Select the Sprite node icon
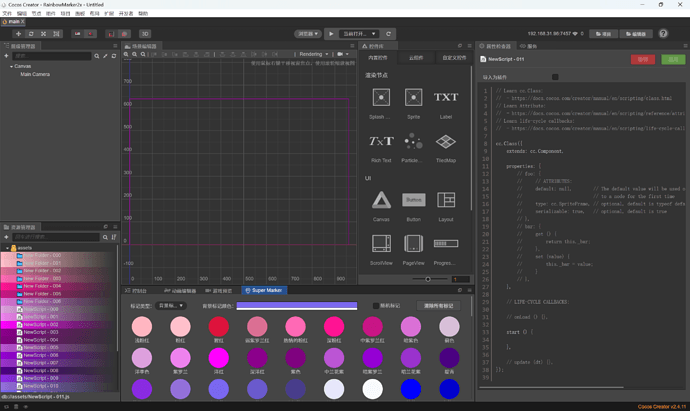The image size is (690, 411). 413,97
